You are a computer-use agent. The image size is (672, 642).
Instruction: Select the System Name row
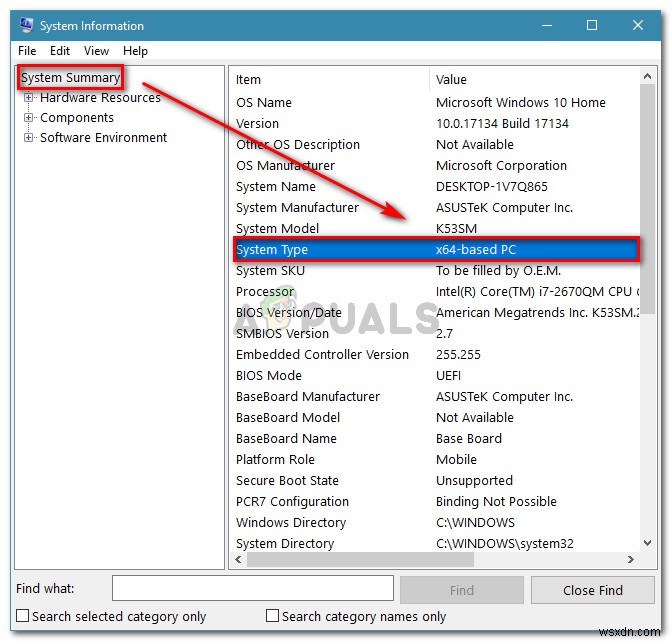click(x=435, y=187)
